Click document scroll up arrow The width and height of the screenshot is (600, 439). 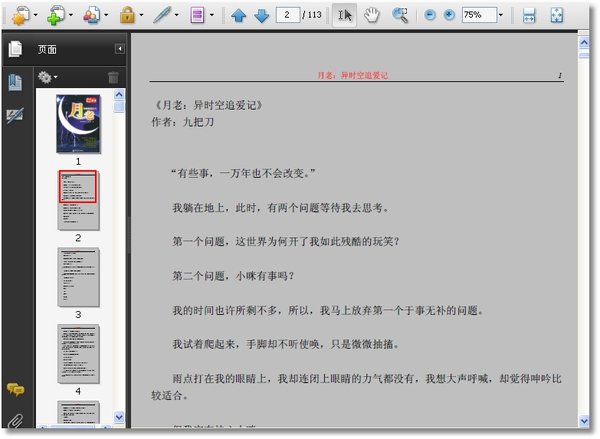(x=584, y=42)
